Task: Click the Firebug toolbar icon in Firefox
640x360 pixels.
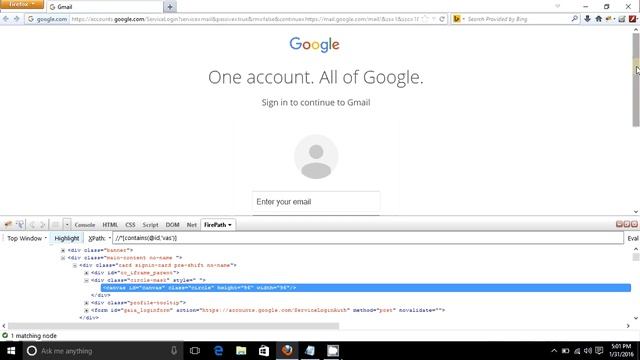Action: [610, 19]
